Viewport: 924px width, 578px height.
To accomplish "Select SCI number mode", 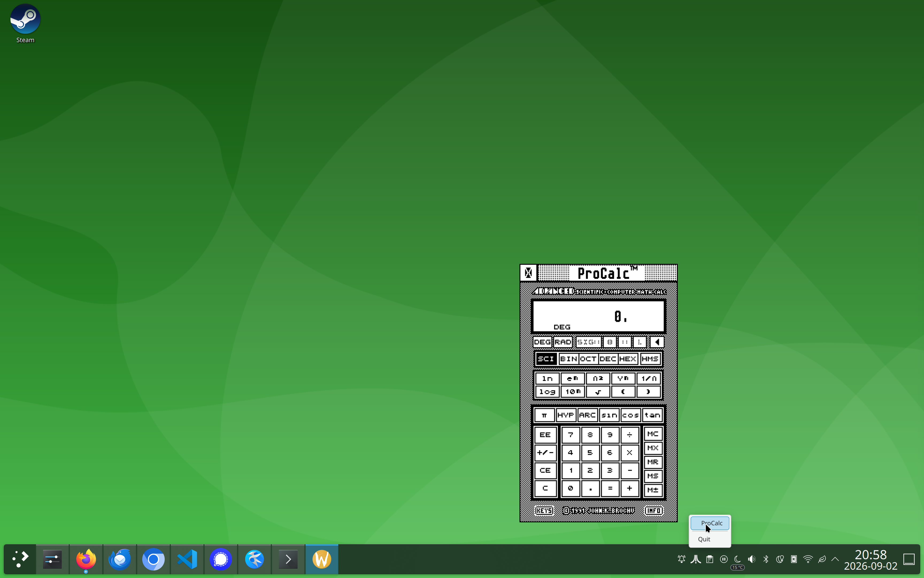I will 546,359.
